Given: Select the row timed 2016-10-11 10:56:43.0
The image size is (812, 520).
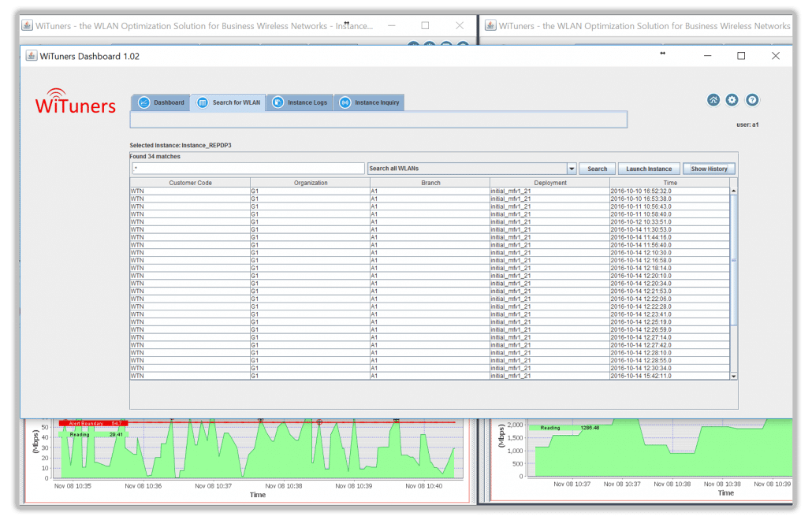Looking at the screenshot, I should pyautogui.click(x=430, y=206).
